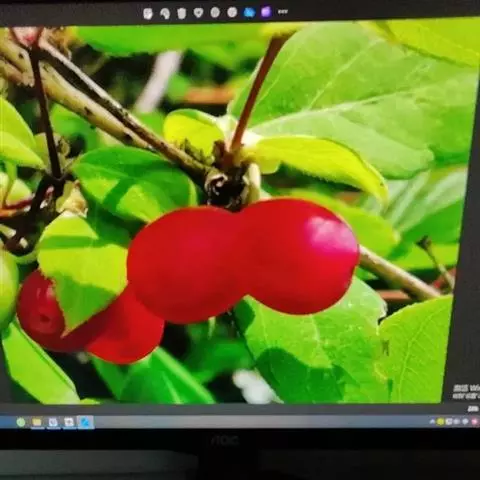
Task: Click the white square tray icon
Action: pos(449,422)
